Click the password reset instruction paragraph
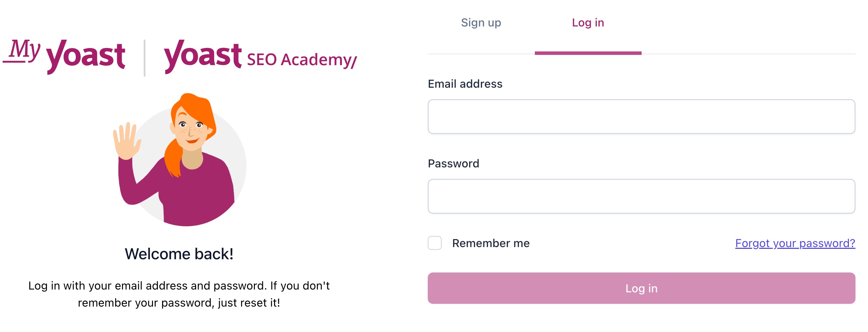 pyautogui.click(x=179, y=294)
